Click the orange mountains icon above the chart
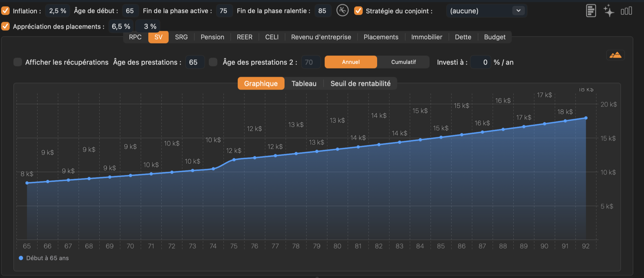The width and height of the screenshot is (644, 278). (x=615, y=55)
